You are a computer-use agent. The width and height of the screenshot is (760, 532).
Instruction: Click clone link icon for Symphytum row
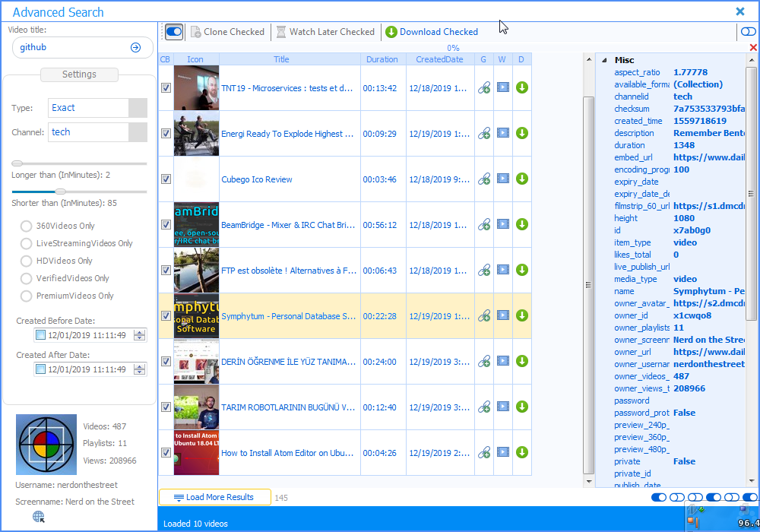click(x=483, y=315)
